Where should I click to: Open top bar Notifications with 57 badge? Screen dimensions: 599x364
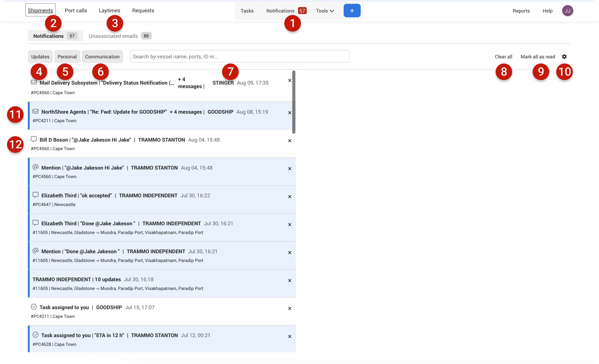point(286,11)
